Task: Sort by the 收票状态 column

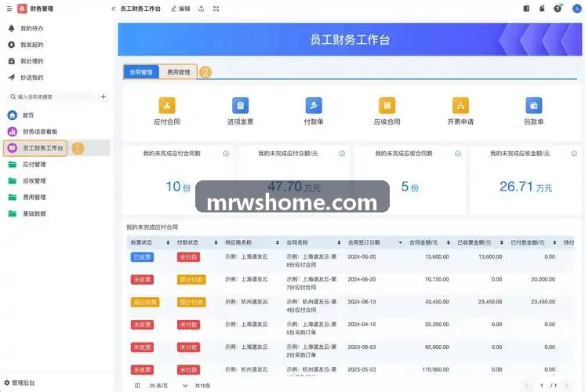Action: pos(168,242)
